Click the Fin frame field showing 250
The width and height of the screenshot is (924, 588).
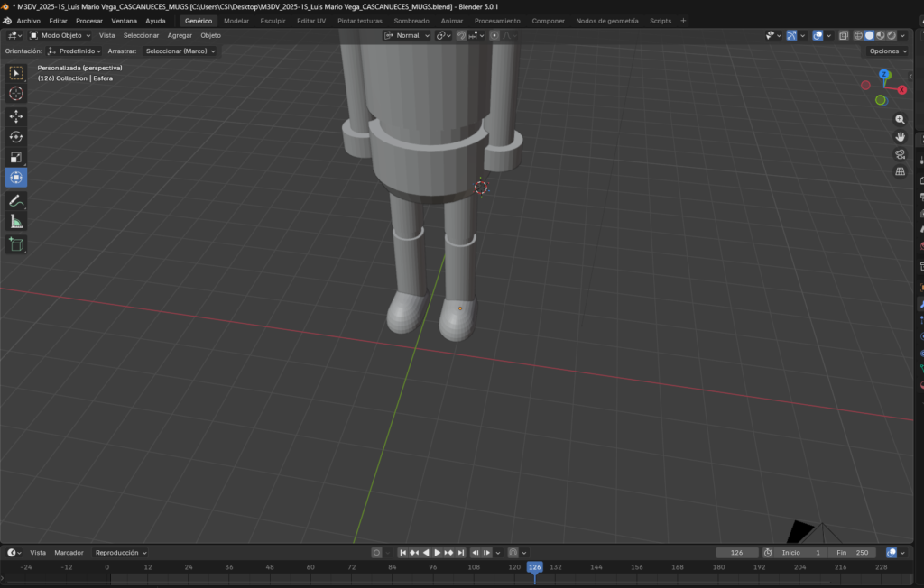coord(853,553)
